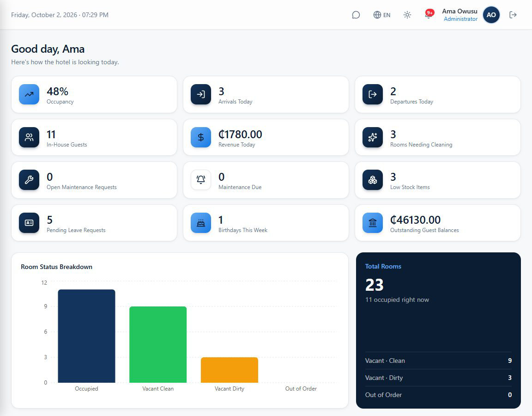This screenshot has height=416, width=532.
Task: Click the Open Maintenance Requests label
Action: click(x=81, y=187)
